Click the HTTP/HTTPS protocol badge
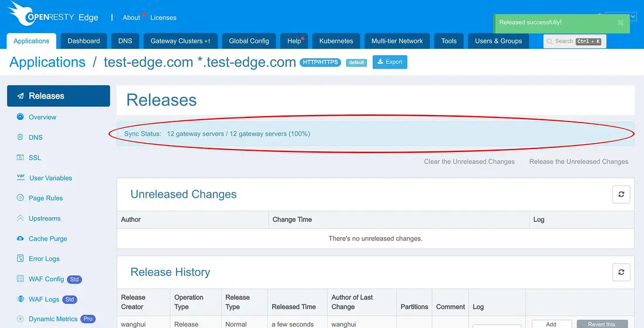The width and height of the screenshot is (644, 328). [320, 62]
